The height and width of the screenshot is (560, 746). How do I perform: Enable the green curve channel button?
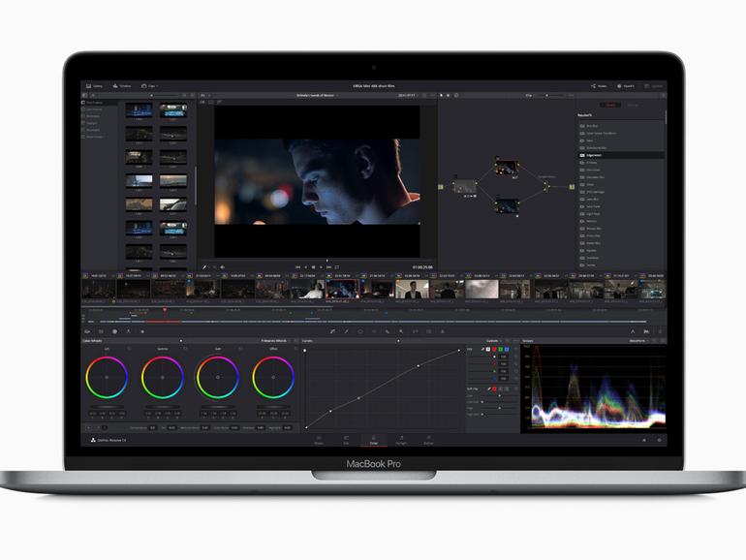coord(501,349)
